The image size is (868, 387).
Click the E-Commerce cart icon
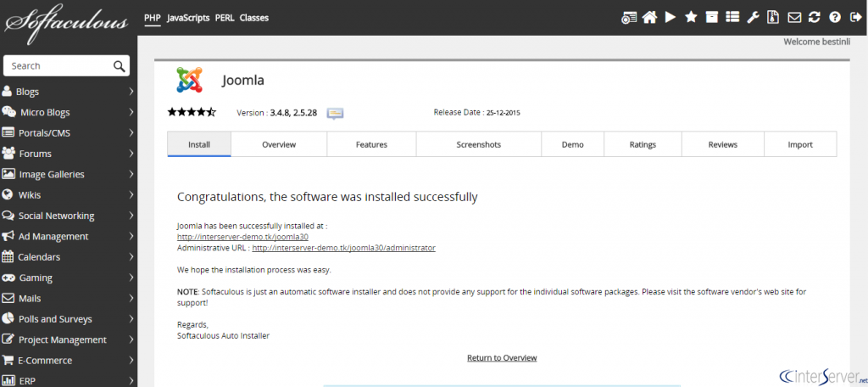point(7,360)
